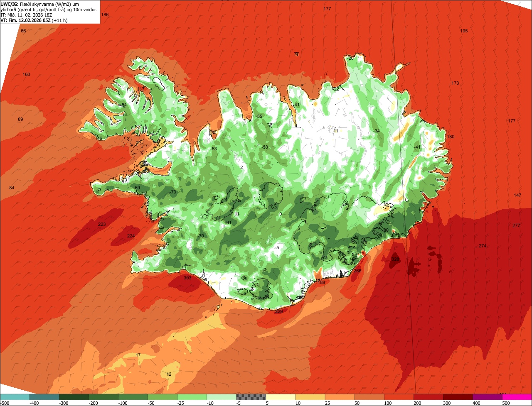This screenshot has width=532, height=406.
Task: Click the 195 flux value on the map
Action: pyautogui.click(x=464, y=31)
